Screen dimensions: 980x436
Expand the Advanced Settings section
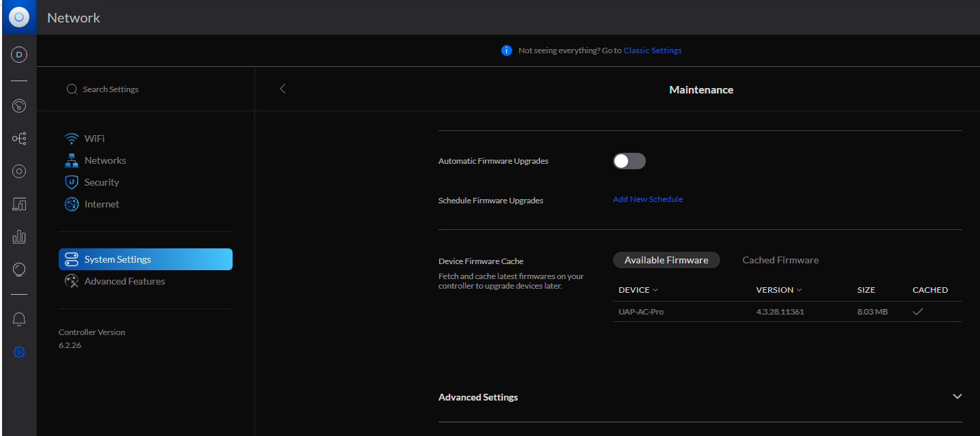point(957,396)
